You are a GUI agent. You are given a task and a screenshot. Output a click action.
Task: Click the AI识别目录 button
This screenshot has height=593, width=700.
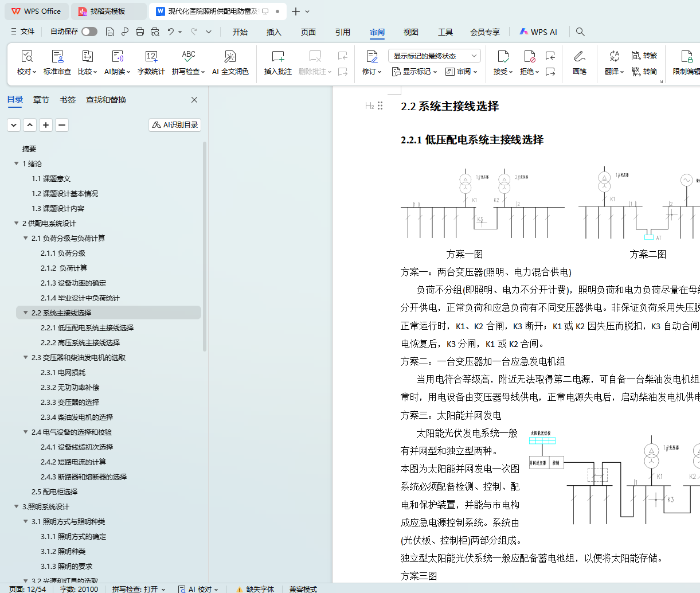pos(175,125)
